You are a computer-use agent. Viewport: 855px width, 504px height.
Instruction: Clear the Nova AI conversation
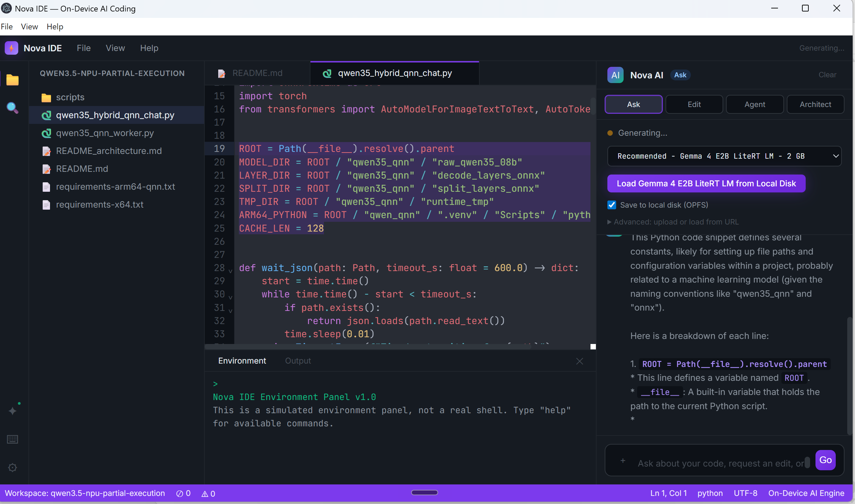click(x=827, y=75)
